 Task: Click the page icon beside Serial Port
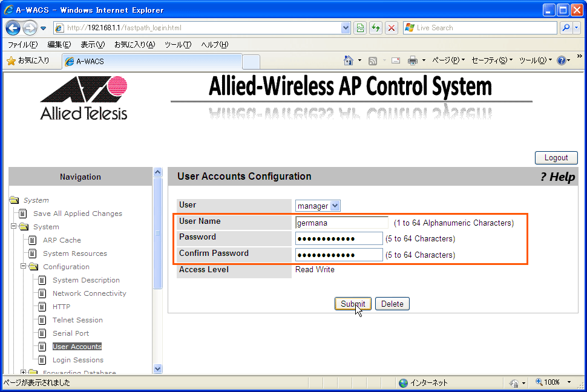[42, 333]
